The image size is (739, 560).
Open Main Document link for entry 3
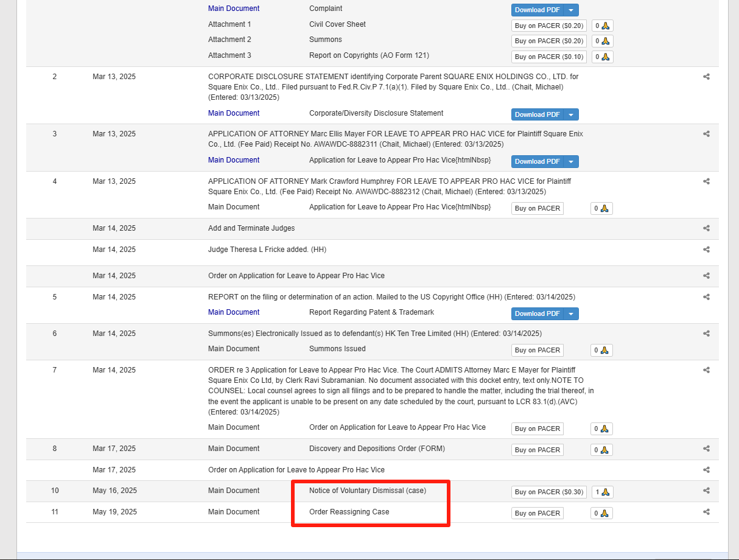pyautogui.click(x=234, y=160)
